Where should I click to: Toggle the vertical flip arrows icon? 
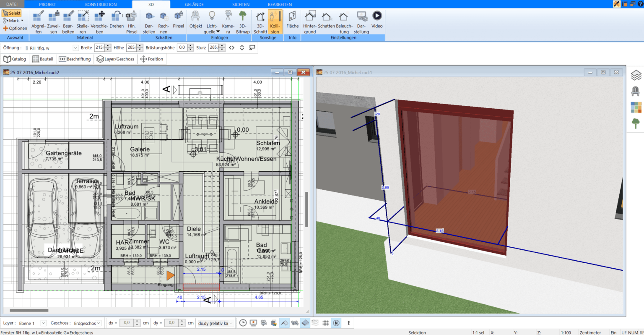point(242,47)
